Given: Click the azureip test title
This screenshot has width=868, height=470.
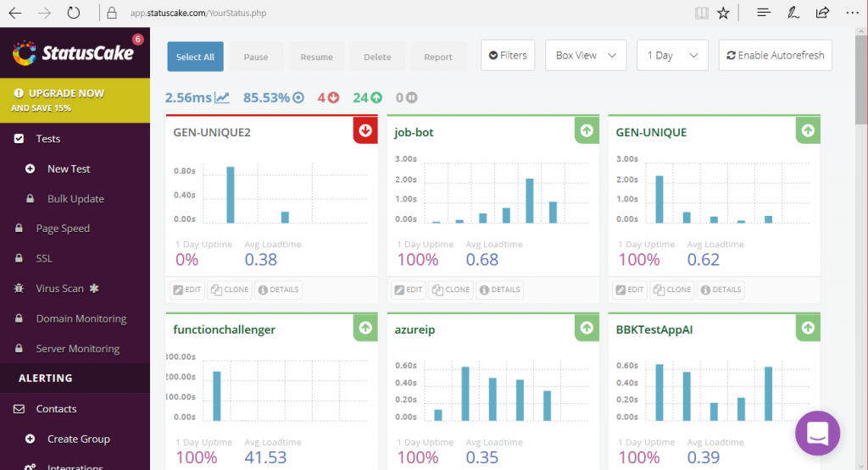Looking at the screenshot, I should [415, 329].
